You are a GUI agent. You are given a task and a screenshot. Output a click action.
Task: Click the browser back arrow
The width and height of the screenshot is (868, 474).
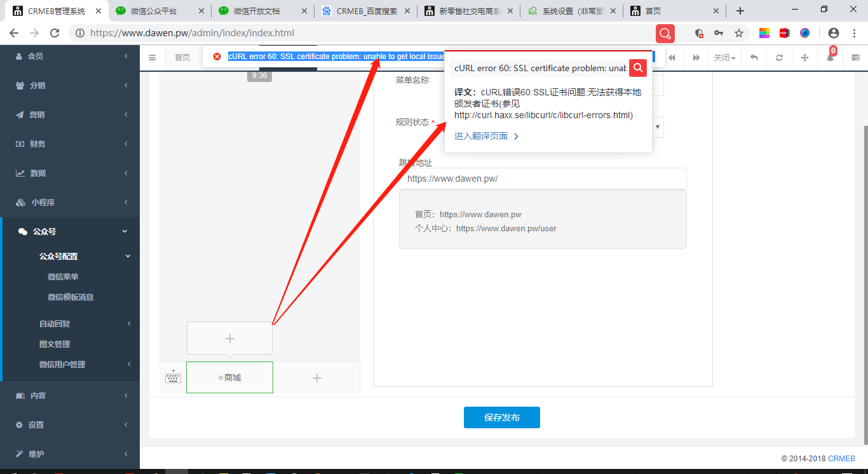14,33
